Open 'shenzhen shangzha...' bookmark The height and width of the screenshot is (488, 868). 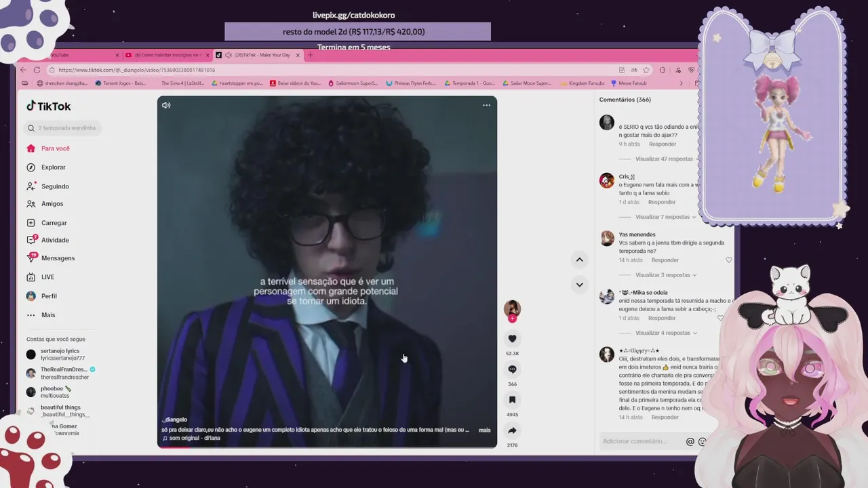click(62, 83)
